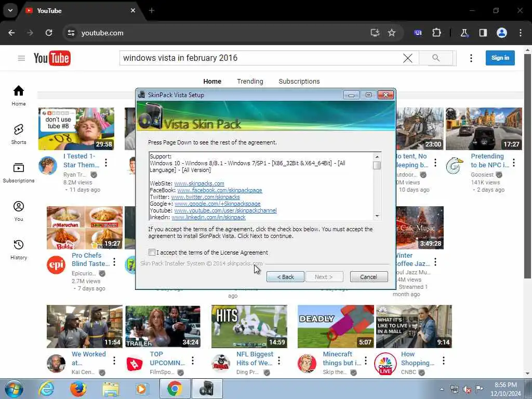Open the Google+ Skinpackspage link
Screen dimensions: 532x399
[x=218, y=204]
